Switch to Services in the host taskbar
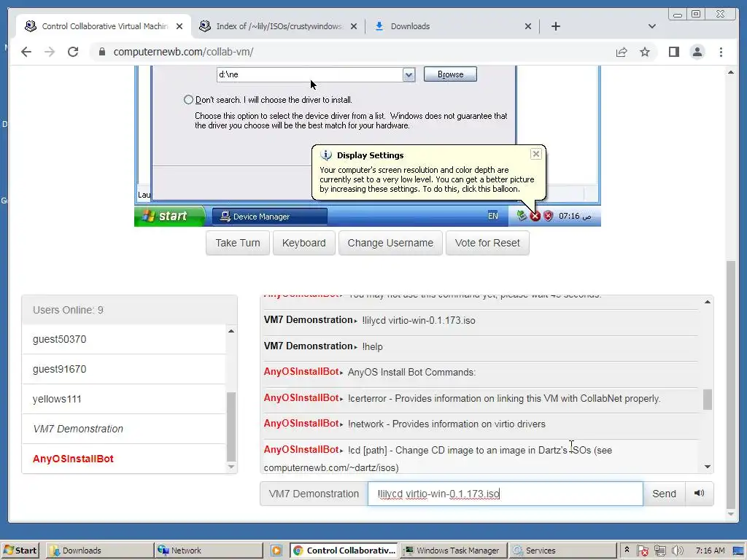 tap(562, 551)
